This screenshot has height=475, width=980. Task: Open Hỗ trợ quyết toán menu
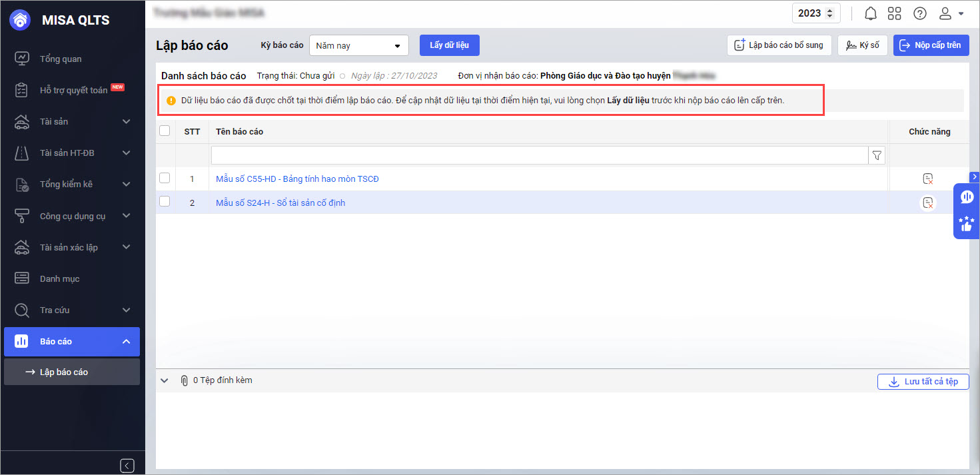tap(73, 90)
